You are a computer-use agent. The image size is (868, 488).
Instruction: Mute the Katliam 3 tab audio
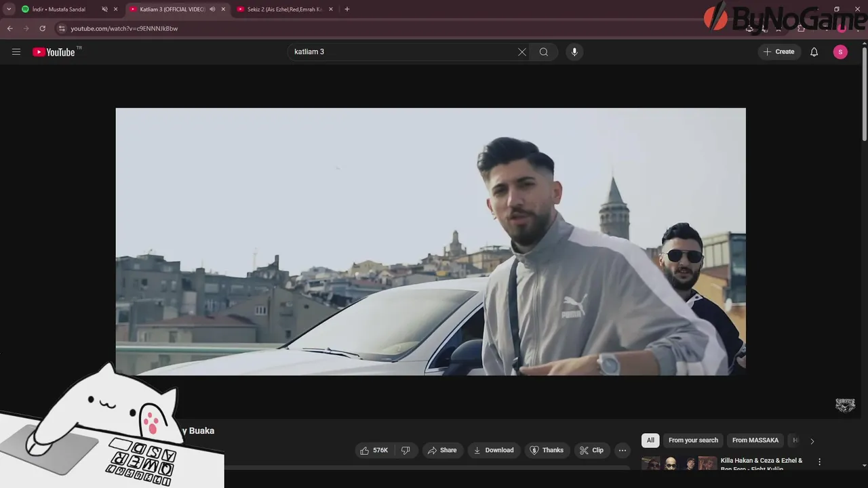212,9
